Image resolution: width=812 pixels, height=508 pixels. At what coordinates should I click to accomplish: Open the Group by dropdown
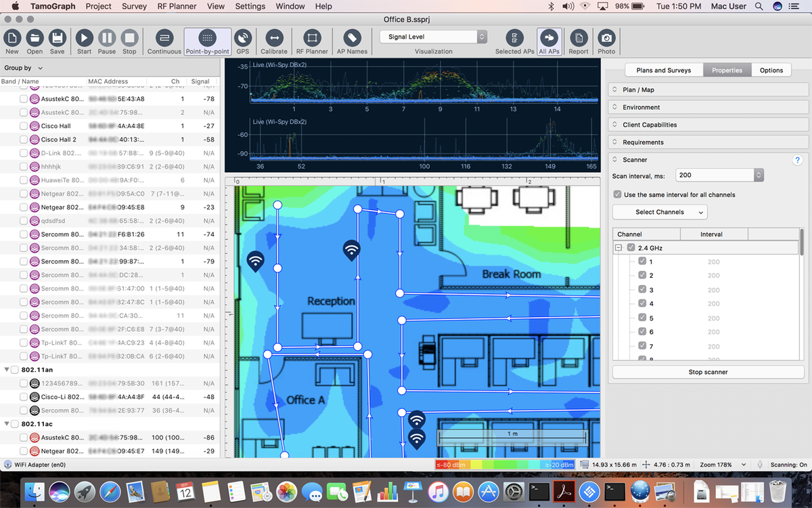pos(24,68)
